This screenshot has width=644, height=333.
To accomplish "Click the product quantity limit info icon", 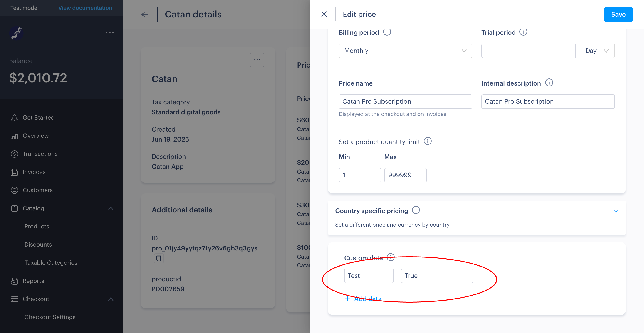I will point(428,141).
